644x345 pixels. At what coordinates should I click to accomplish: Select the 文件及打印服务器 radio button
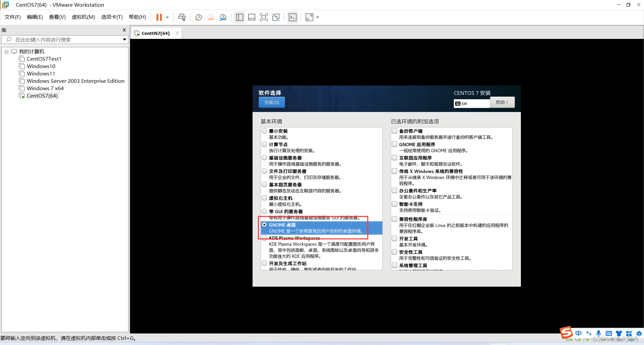coord(264,171)
